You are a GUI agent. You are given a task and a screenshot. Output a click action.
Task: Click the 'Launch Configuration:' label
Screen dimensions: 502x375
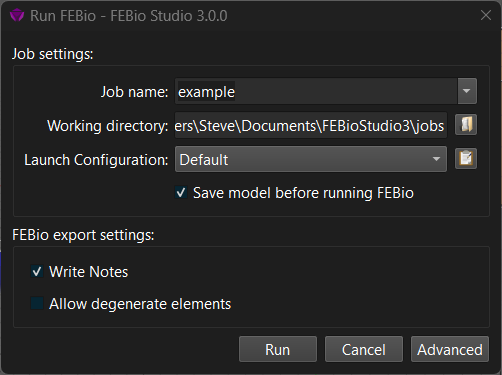click(96, 160)
